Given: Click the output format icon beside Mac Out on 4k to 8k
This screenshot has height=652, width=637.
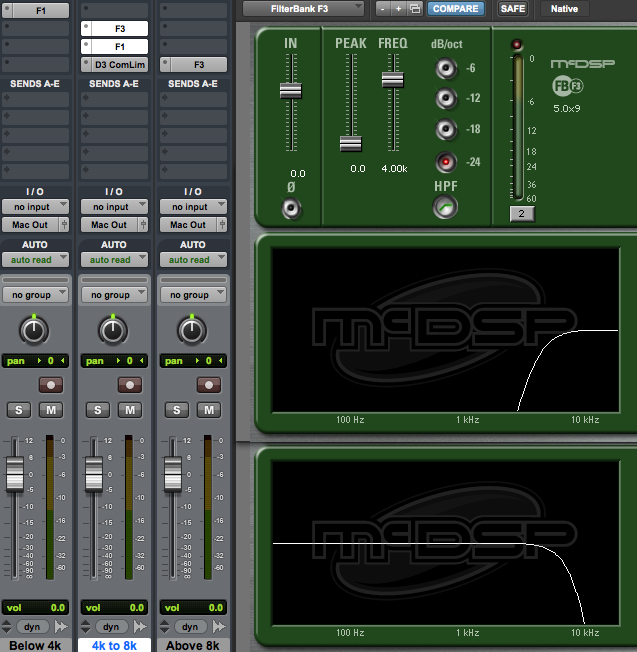Looking at the screenshot, I should (x=142, y=225).
